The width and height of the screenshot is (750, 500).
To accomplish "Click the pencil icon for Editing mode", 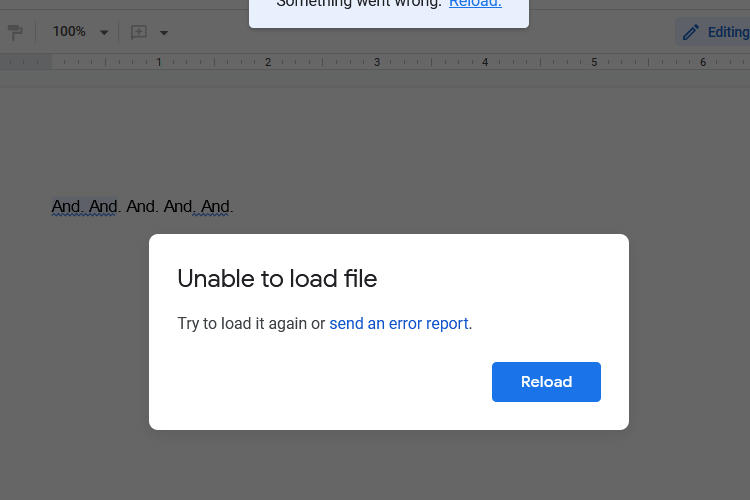I will (x=690, y=32).
